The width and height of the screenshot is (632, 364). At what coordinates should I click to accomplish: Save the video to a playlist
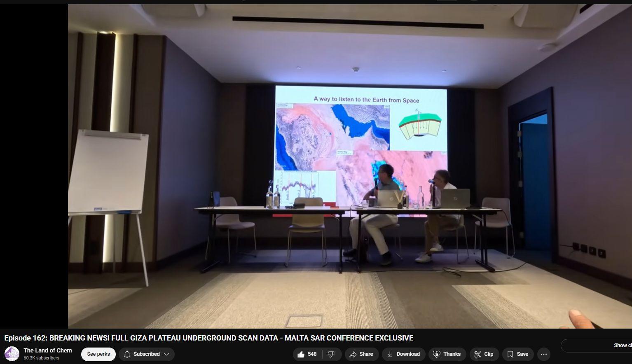[517, 354]
